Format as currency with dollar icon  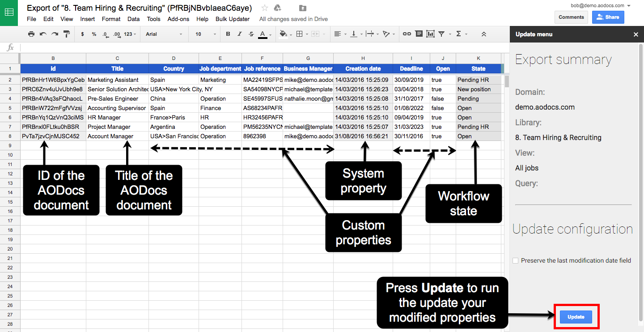pos(82,34)
